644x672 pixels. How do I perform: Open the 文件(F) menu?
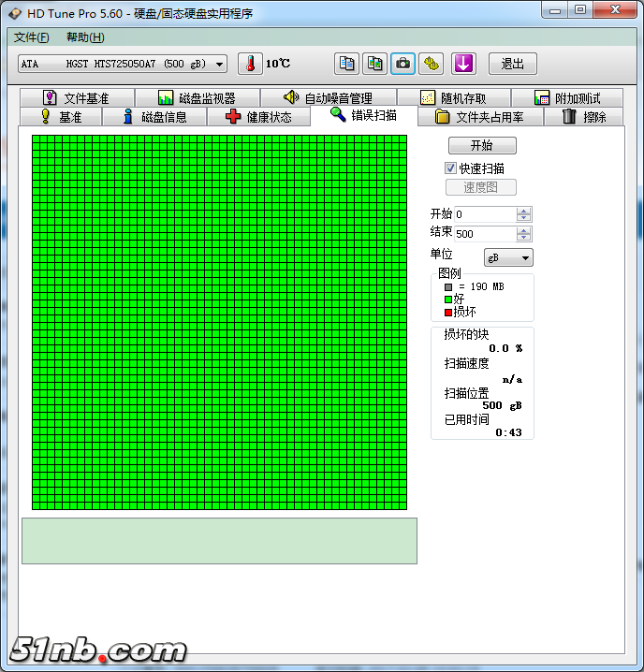pyautogui.click(x=32, y=37)
